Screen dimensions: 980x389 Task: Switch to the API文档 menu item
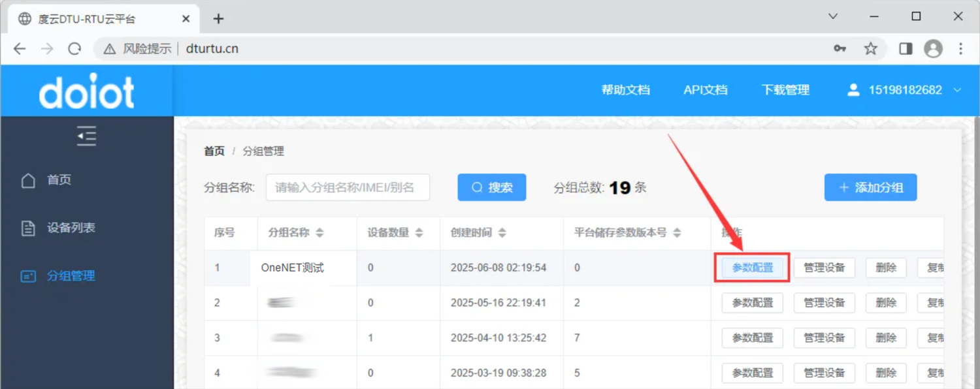pyautogui.click(x=705, y=89)
